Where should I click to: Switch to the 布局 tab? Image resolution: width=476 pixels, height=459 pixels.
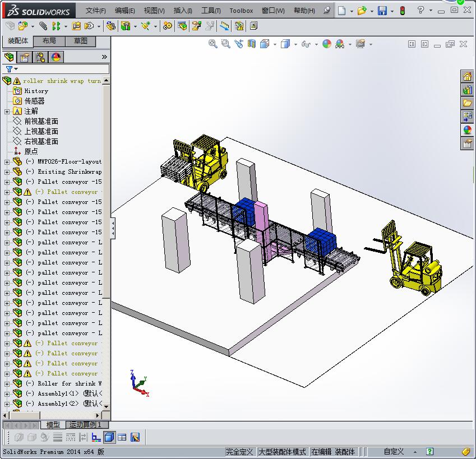[x=49, y=41]
